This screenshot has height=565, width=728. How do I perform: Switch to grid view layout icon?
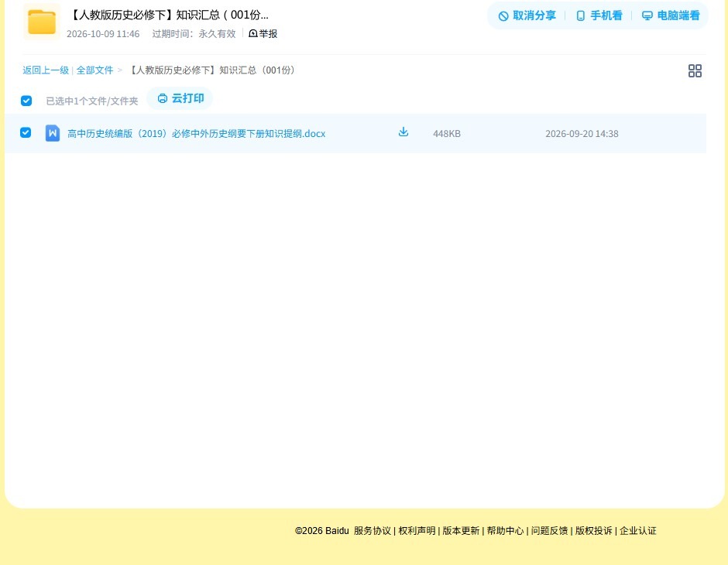tap(695, 71)
